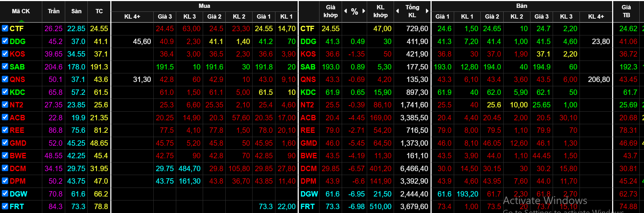Select the middle FRT symbol beside Giá khớp

[x=307, y=207]
